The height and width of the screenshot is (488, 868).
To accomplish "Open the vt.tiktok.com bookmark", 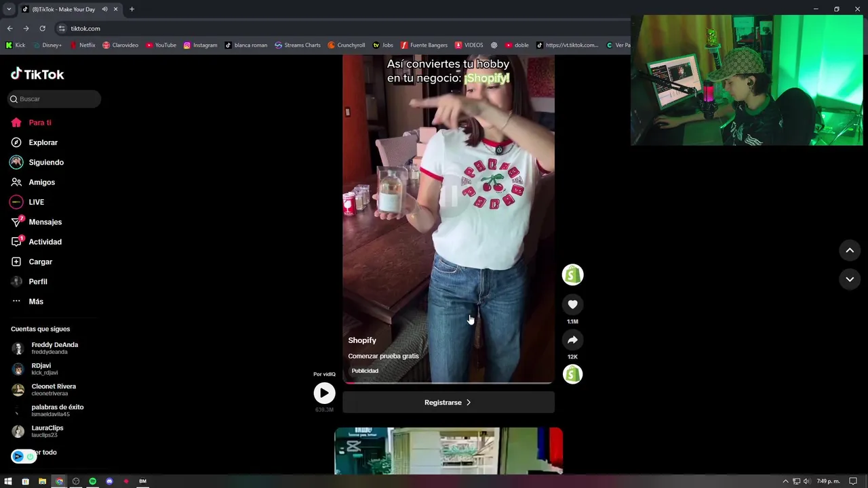I will 568,45.
